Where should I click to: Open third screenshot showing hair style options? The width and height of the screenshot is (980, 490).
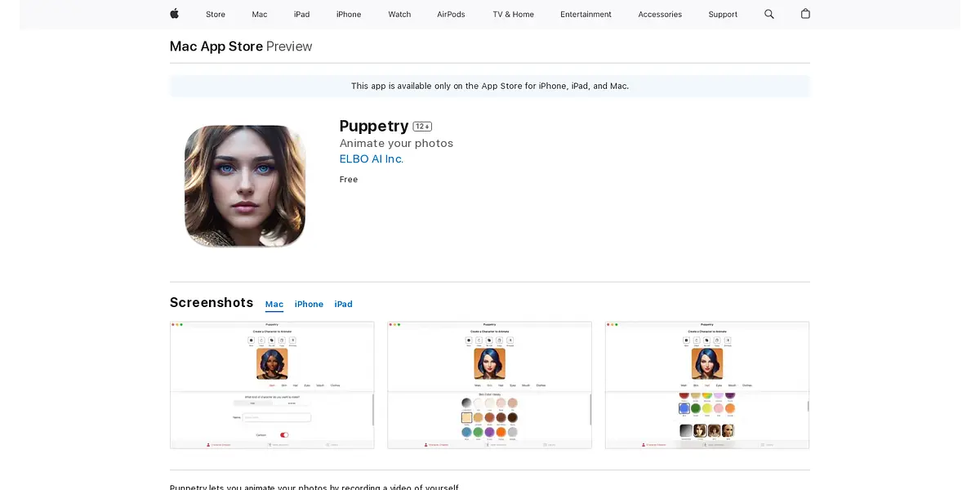coord(707,385)
